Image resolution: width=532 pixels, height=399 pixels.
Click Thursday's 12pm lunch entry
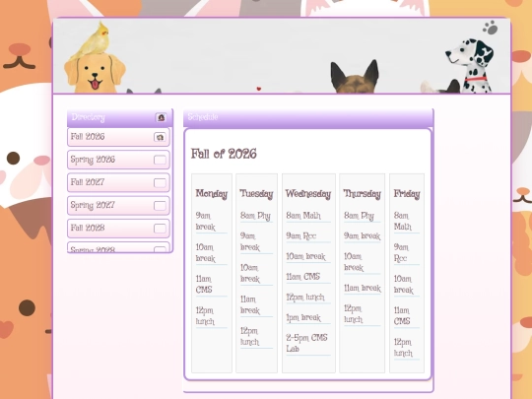(362, 314)
